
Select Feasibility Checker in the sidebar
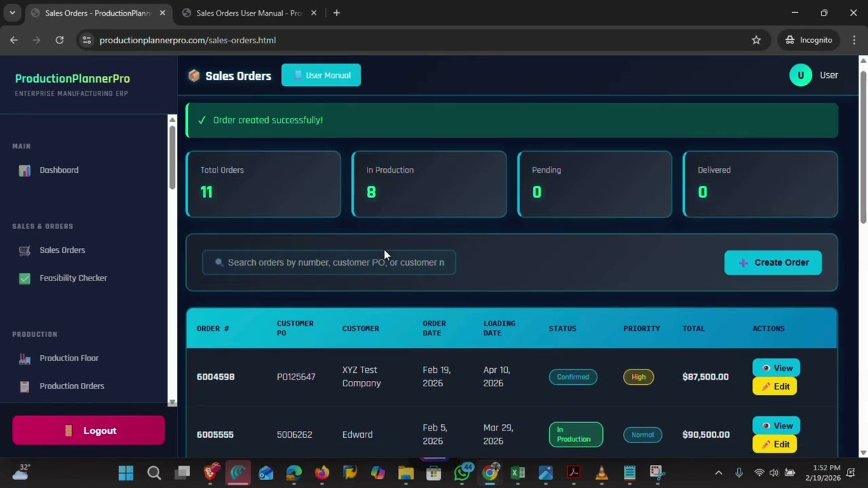point(73,278)
